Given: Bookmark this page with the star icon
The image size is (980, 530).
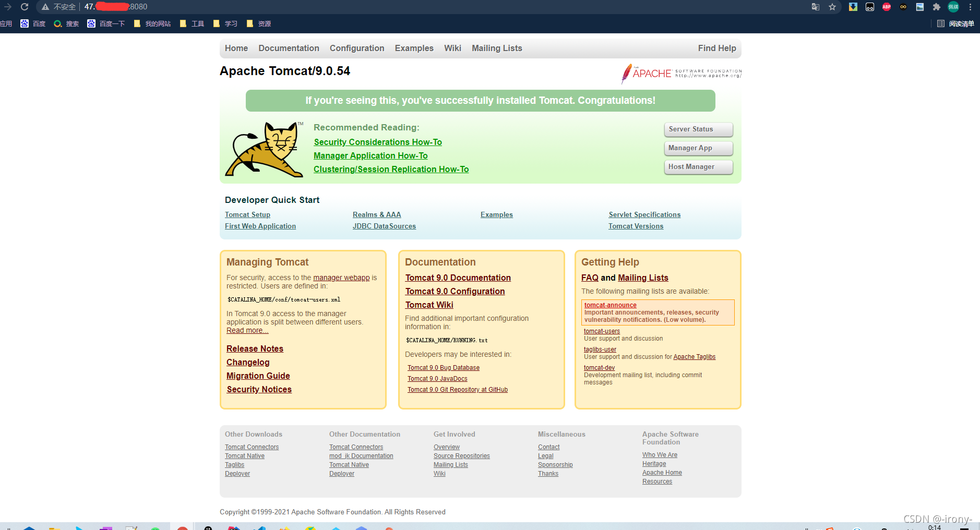Looking at the screenshot, I should point(832,7).
